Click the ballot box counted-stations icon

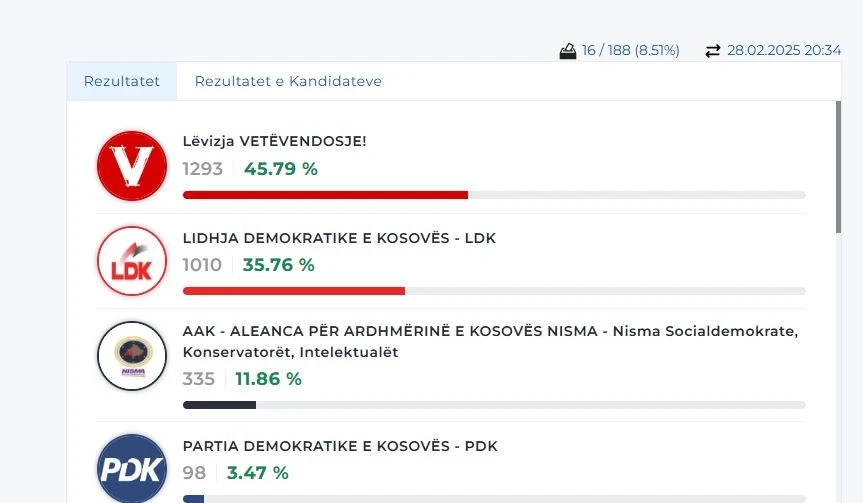[x=567, y=51]
